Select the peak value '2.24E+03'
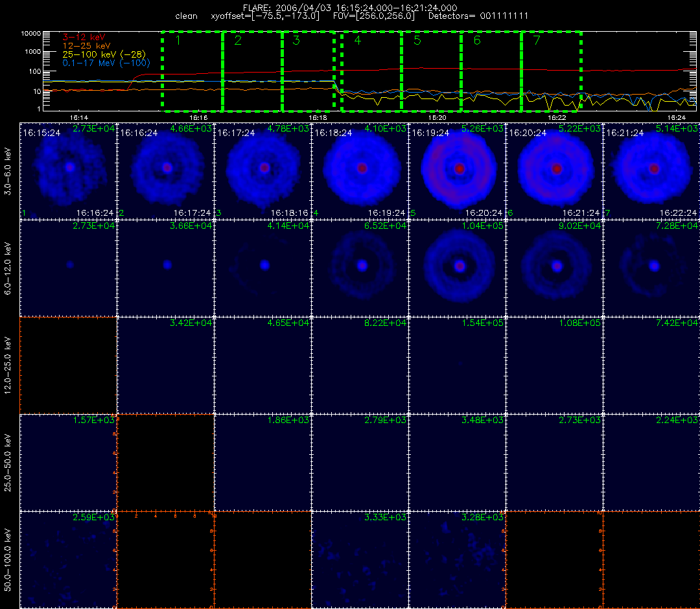The height and width of the screenshot is (609, 700). click(x=677, y=420)
